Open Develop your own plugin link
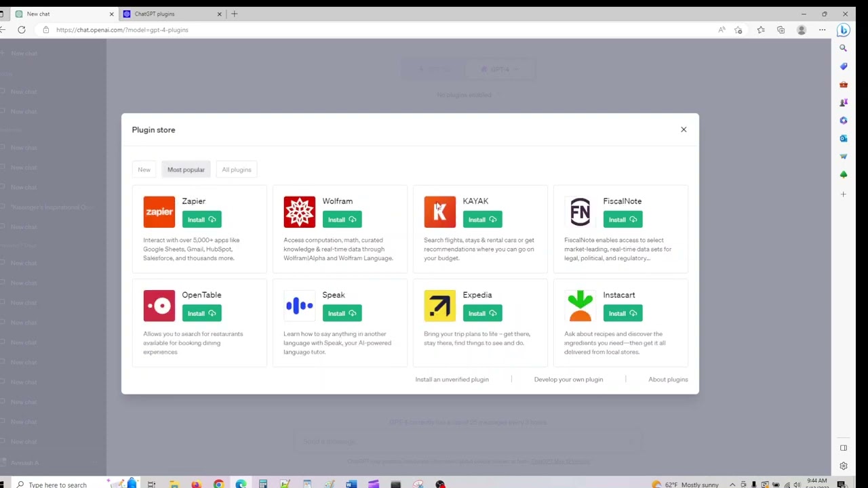The height and width of the screenshot is (488, 868). 568,380
